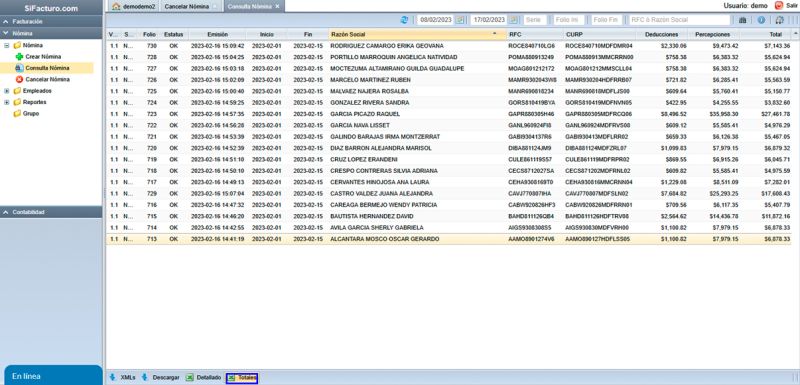Click sort arrow on Razón Social column
Screen dimensions: 800x385
[x=494, y=34]
